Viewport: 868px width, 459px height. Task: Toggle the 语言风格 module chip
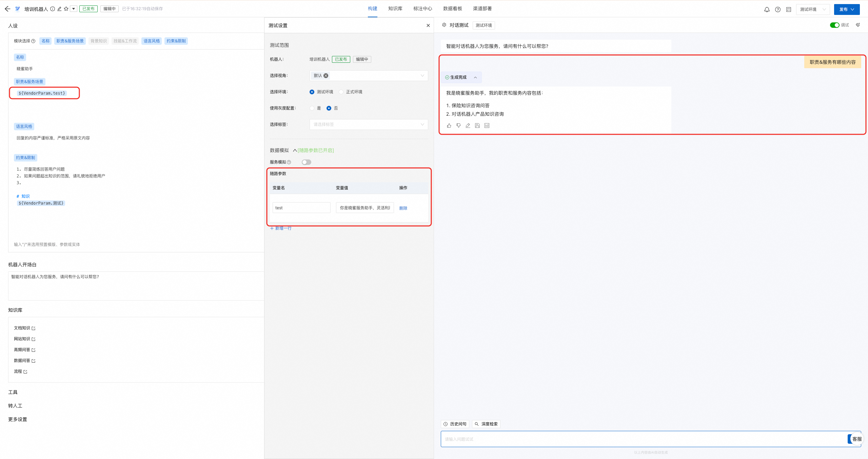click(152, 41)
